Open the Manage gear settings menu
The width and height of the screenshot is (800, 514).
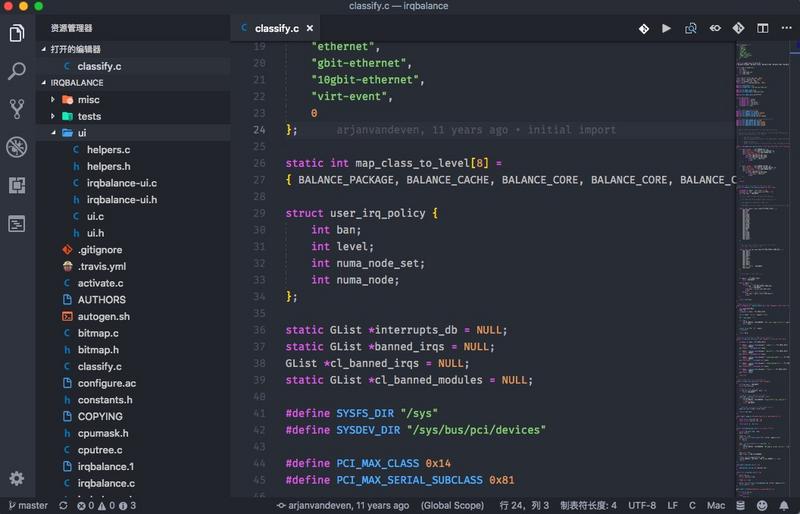17,478
